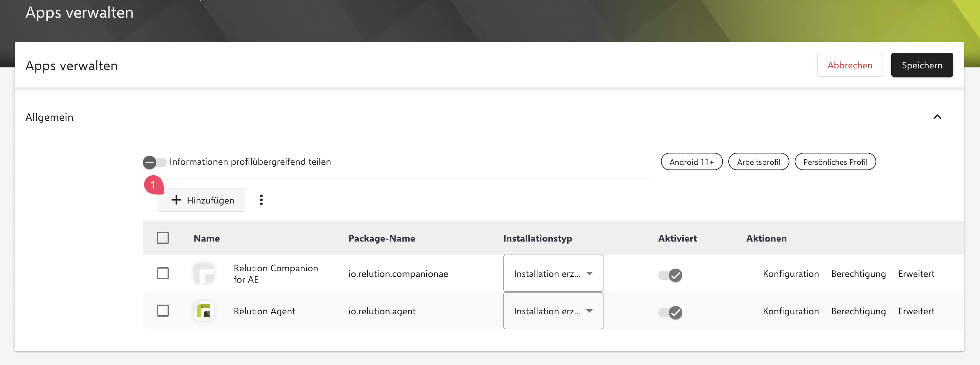Viewport: 980px width, 365px height.
Task: Open the three-dot overflow menu beside Hinzufügen
Action: 261,200
